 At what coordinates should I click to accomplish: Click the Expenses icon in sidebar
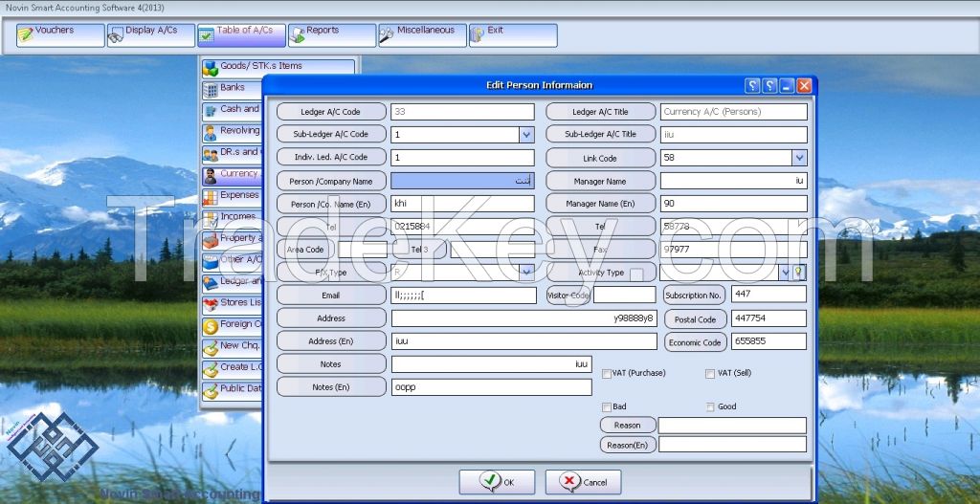[210, 196]
